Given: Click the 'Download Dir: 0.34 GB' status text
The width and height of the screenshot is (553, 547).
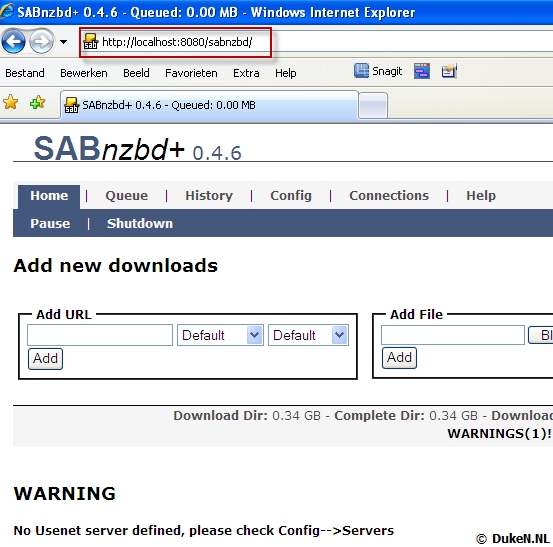Looking at the screenshot, I should click(247, 415).
